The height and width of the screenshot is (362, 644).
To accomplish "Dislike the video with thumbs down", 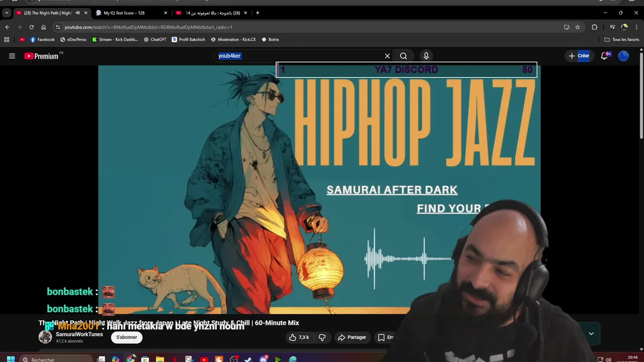I will coord(323,337).
